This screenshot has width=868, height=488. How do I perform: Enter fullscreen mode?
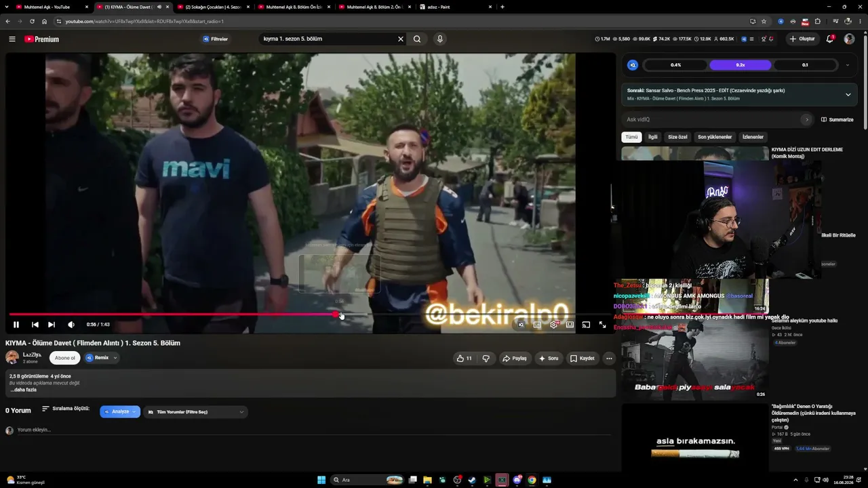[602, 325]
